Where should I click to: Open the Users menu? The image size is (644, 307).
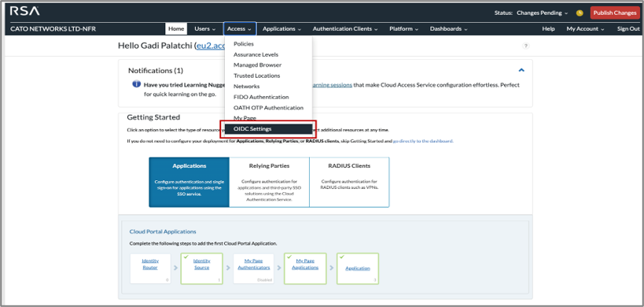point(205,29)
